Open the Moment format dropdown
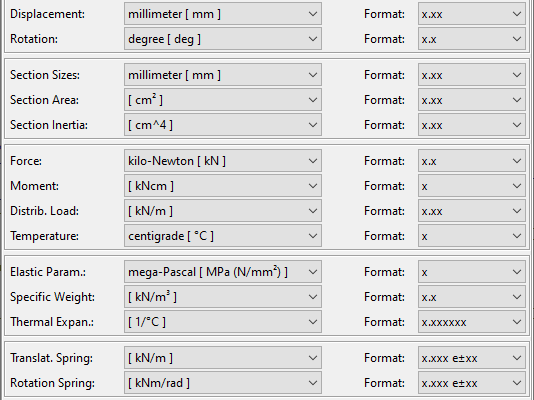 coord(472,186)
